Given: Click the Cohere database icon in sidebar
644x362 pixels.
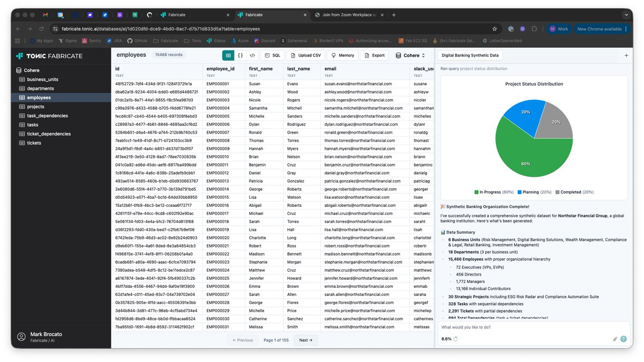Looking at the screenshot, I should [x=19, y=70].
